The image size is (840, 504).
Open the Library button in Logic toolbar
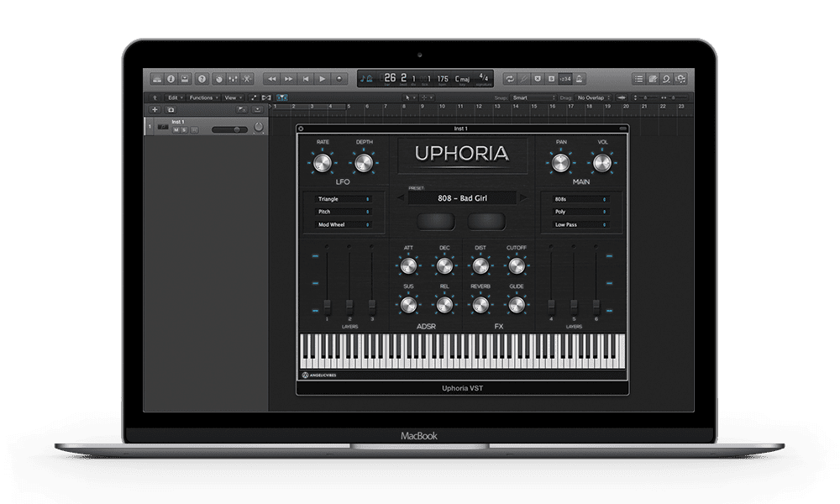[x=157, y=79]
